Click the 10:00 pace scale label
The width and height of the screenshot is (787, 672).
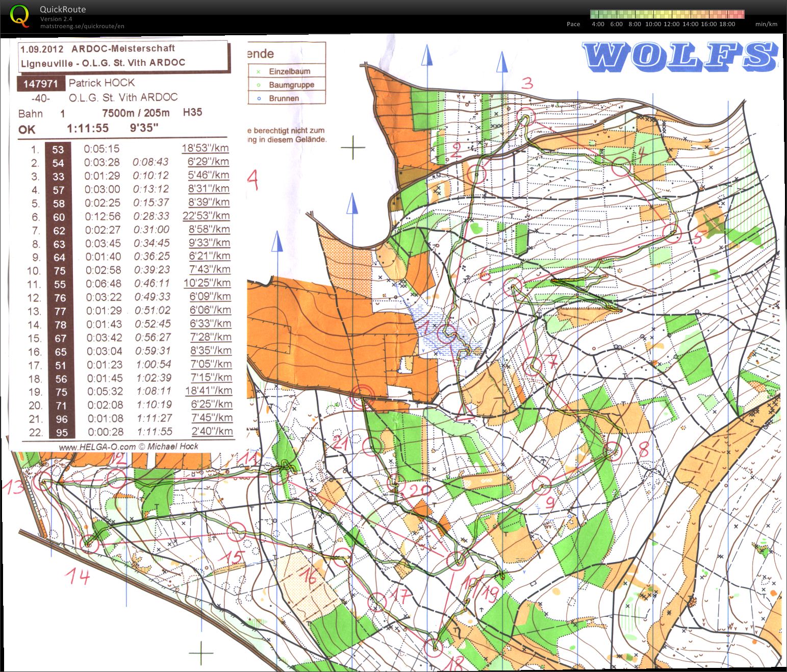point(653,24)
